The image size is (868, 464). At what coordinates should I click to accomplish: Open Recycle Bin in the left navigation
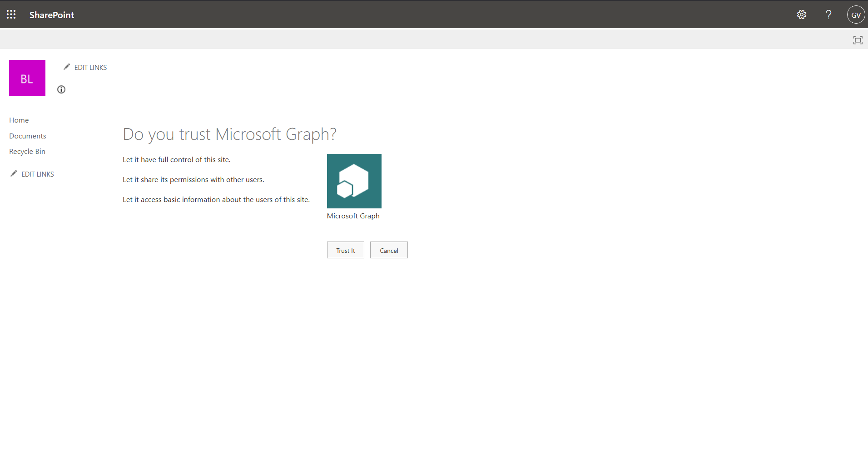(x=27, y=151)
